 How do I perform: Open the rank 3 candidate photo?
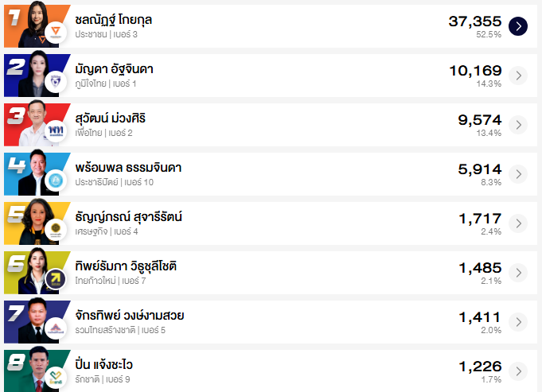click(x=33, y=123)
